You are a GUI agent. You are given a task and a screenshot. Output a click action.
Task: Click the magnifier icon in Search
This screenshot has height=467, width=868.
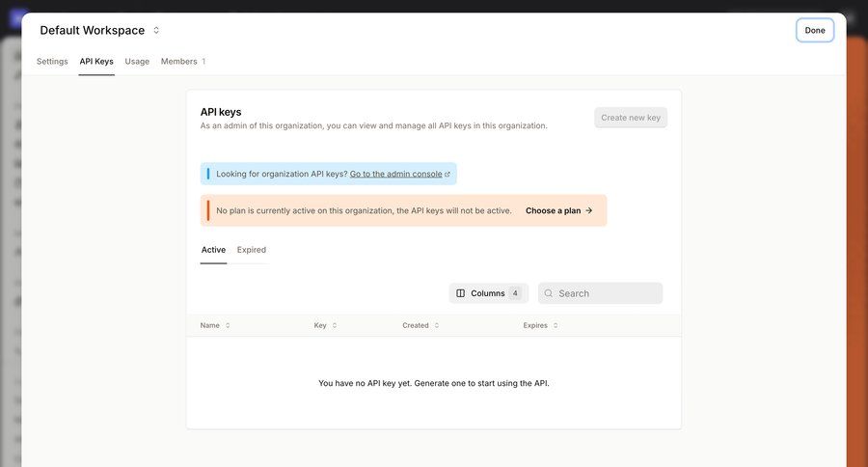tap(548, 293)
